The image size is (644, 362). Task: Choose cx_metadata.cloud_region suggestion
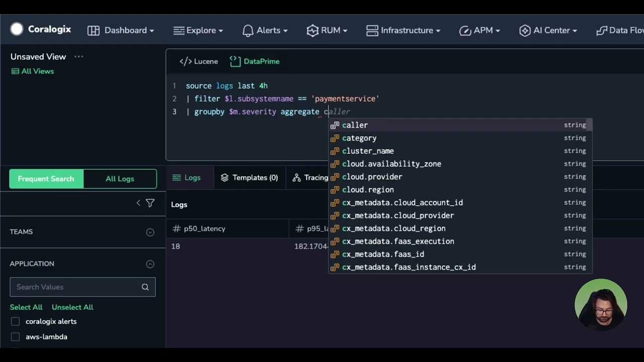460,228
